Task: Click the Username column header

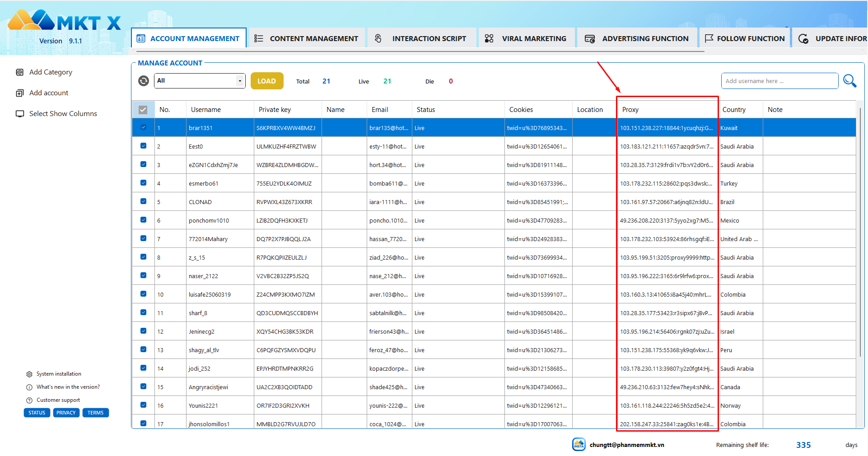Action: click(x=220, y=110)
